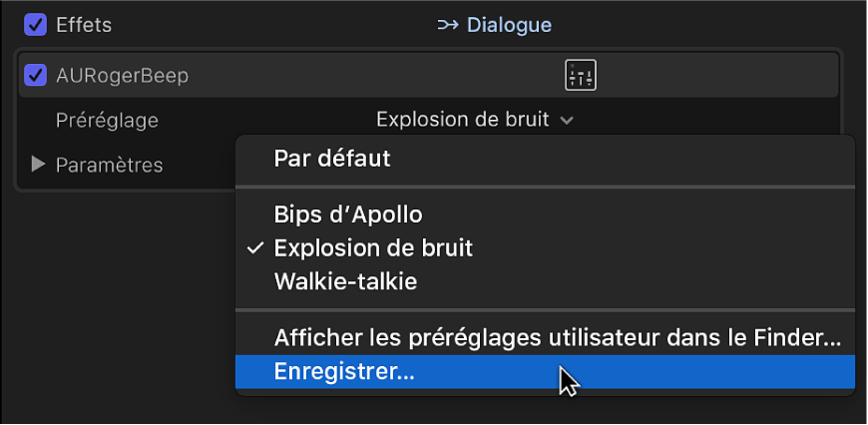
Task: Select the empty area of AURogerBeep row
Action: pos(379,75)
